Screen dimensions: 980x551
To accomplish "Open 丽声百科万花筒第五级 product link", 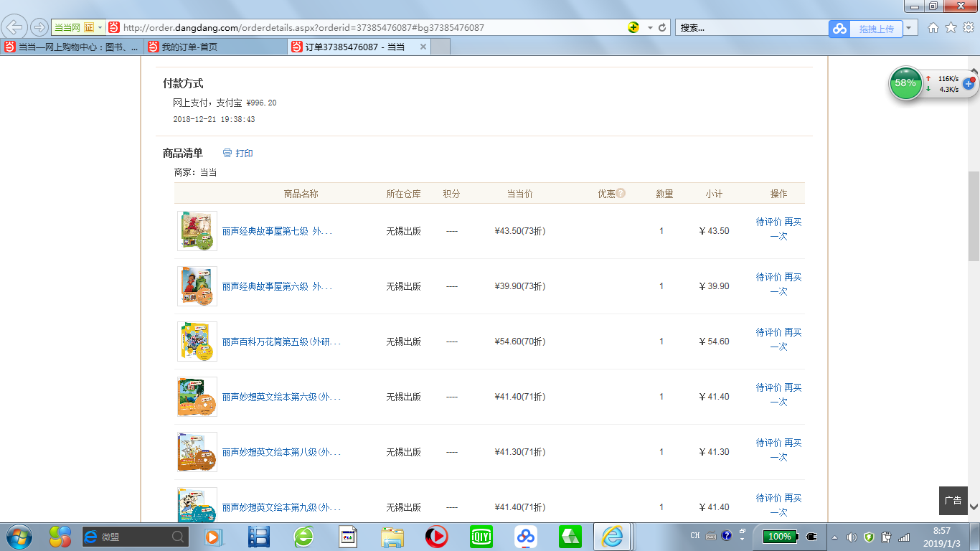I will [281, 342].
